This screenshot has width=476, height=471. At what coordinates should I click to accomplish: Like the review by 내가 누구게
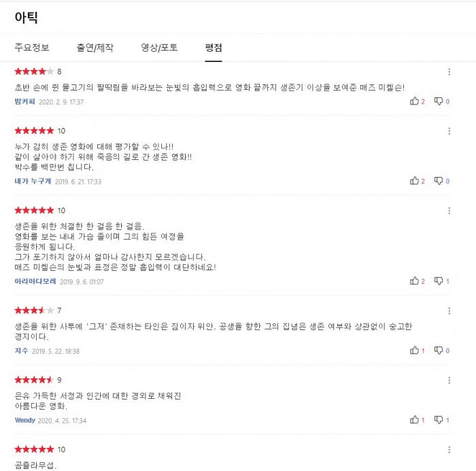414,181
